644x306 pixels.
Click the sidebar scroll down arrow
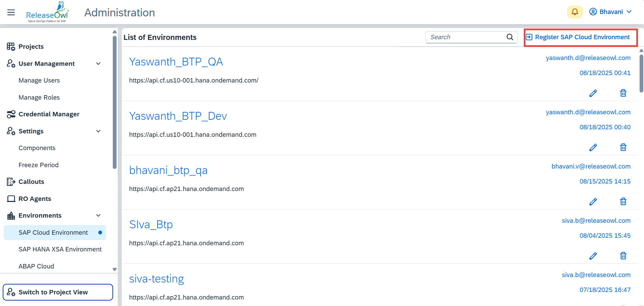click(114, 269)
